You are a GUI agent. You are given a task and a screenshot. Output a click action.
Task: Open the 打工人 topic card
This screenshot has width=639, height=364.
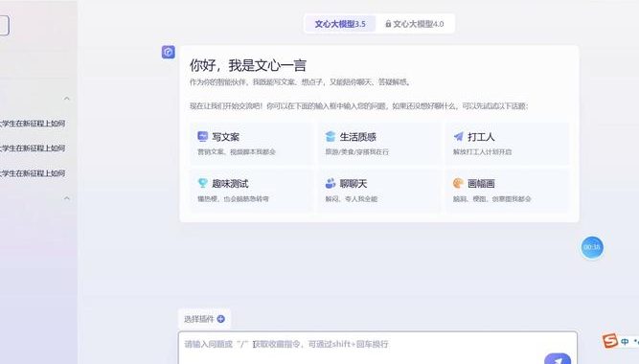click(x=508, y=144)
